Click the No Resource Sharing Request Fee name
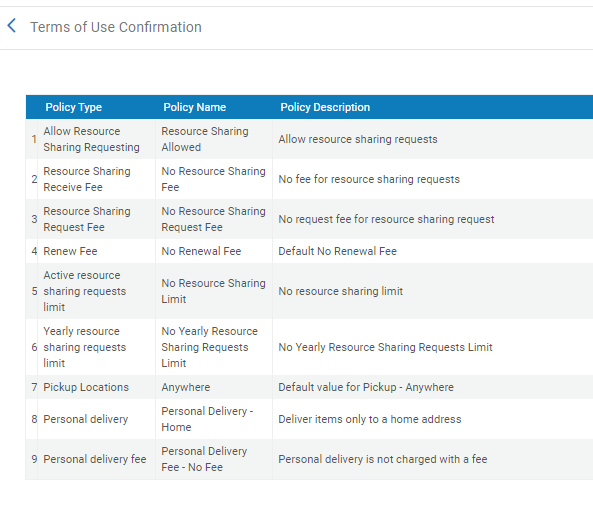 pos(213,219)
